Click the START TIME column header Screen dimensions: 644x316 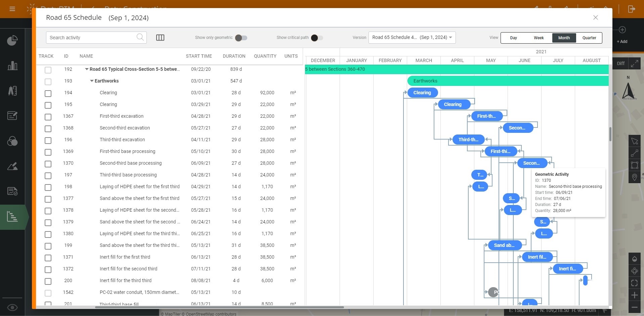pos(199,56)
